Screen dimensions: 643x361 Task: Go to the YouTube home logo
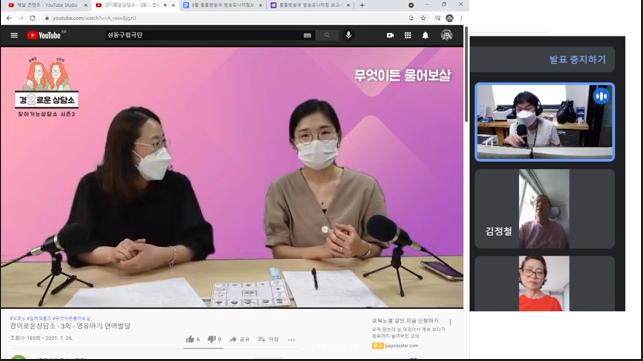(44, 35)
